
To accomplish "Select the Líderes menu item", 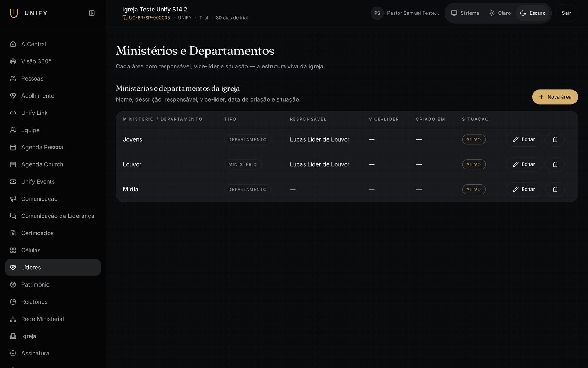I will click(x=53, y=268).
